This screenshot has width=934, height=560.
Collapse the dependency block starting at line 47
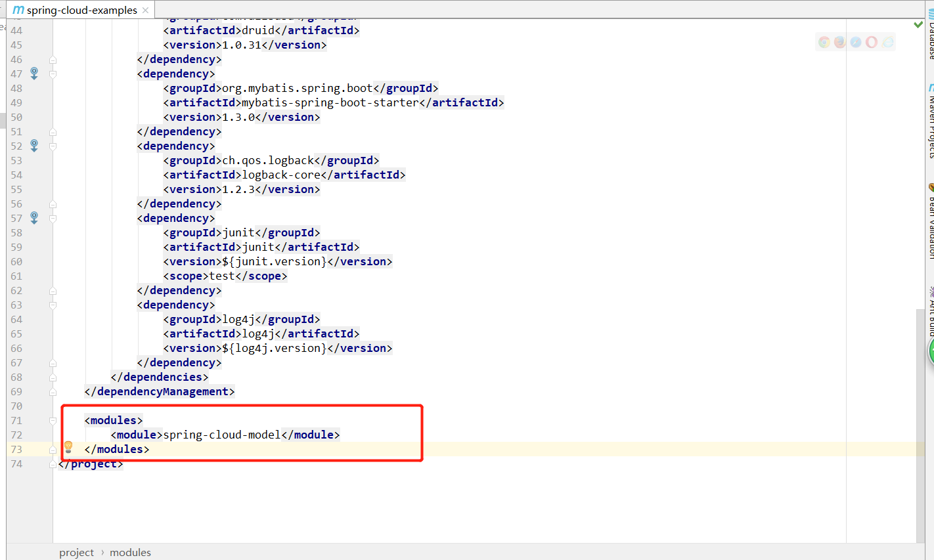(x=53, y=74)
